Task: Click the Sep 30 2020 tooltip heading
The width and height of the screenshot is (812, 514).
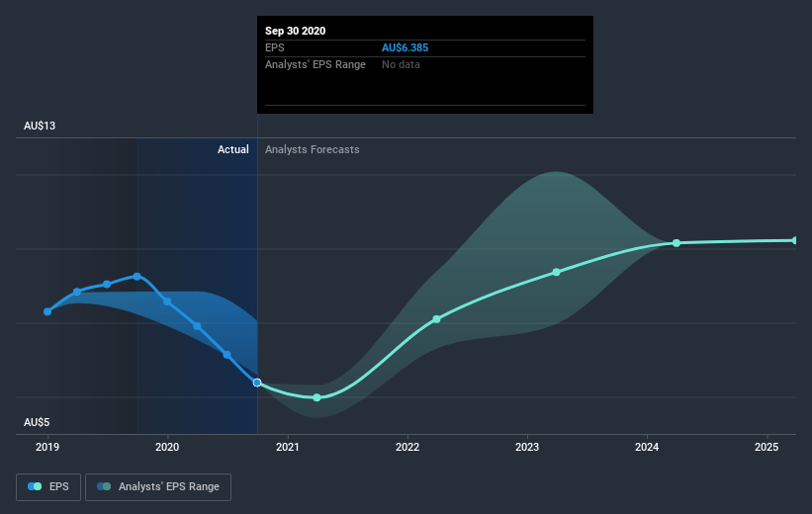Action: click(295, 31)
